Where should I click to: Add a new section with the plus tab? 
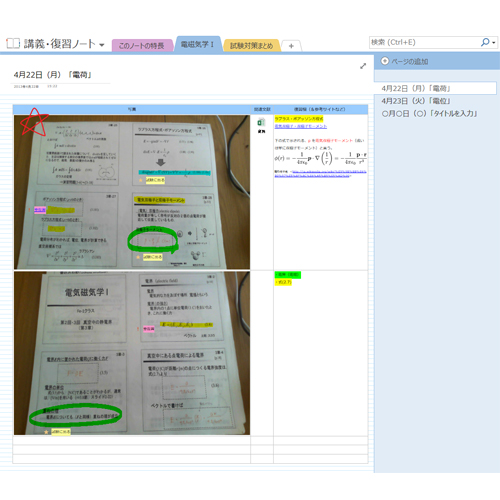tap(291, 46)
